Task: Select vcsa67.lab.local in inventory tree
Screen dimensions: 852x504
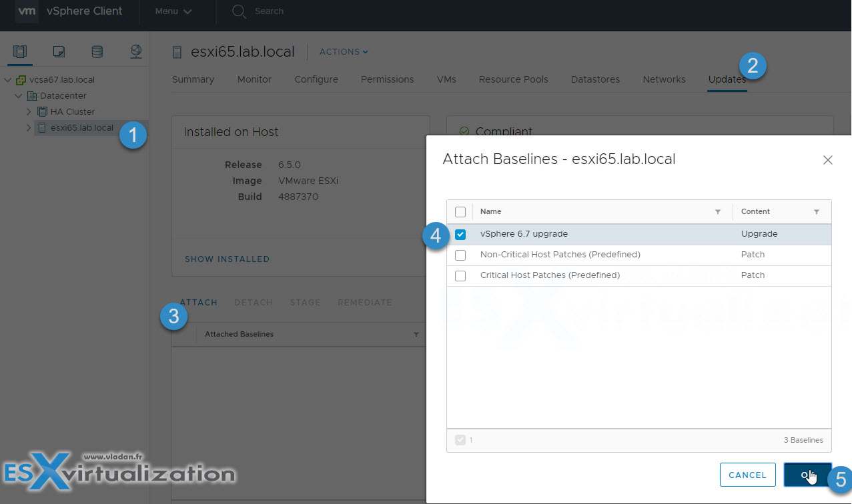Action: (62, 80)
